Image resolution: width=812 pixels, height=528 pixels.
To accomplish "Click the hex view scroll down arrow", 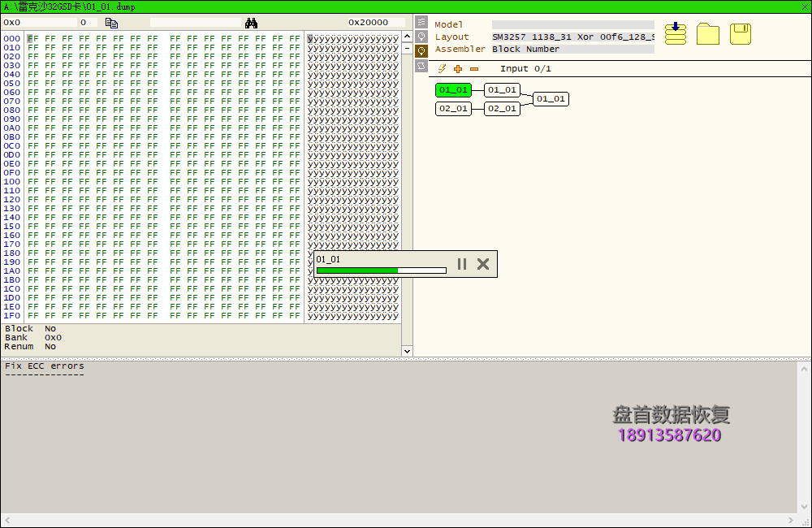I will click(407, 351).
